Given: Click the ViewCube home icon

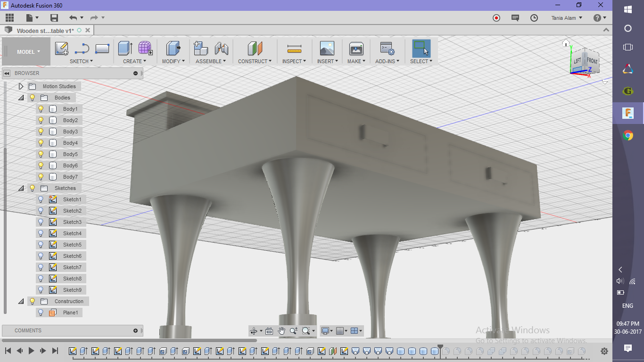Looking at the screenshot, I should tap(566, 43).
